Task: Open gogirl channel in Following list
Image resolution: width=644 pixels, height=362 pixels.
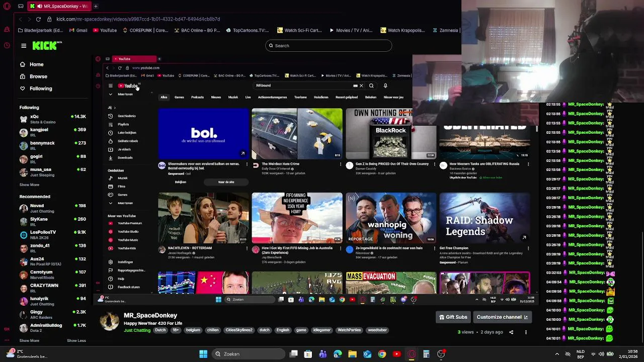Action: pyautogui.click(x=52, y=159)
